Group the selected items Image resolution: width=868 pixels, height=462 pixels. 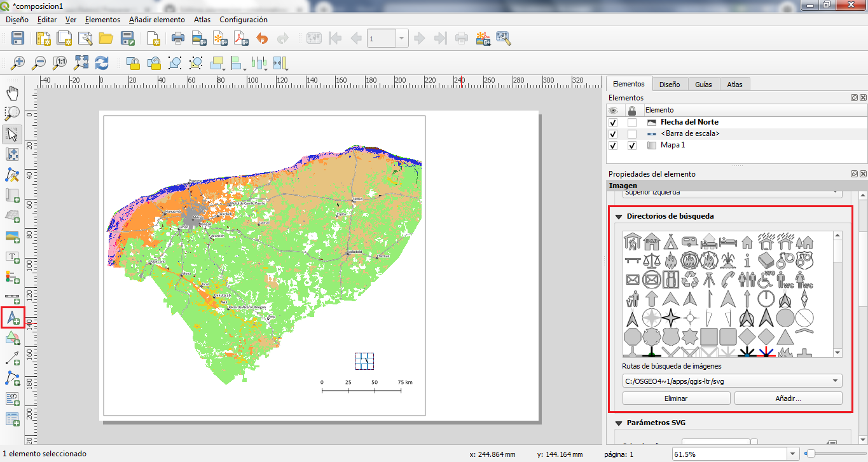coord(175,63)
